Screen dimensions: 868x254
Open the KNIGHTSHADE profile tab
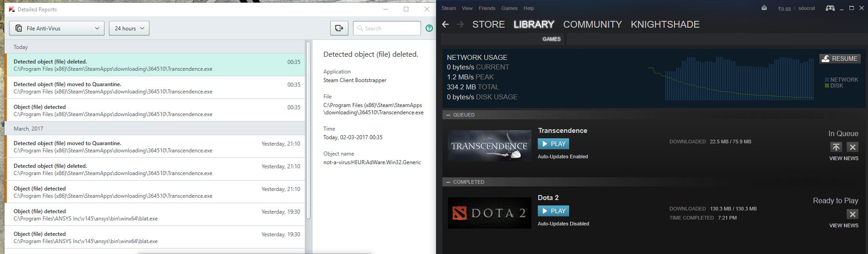(665, 24)
